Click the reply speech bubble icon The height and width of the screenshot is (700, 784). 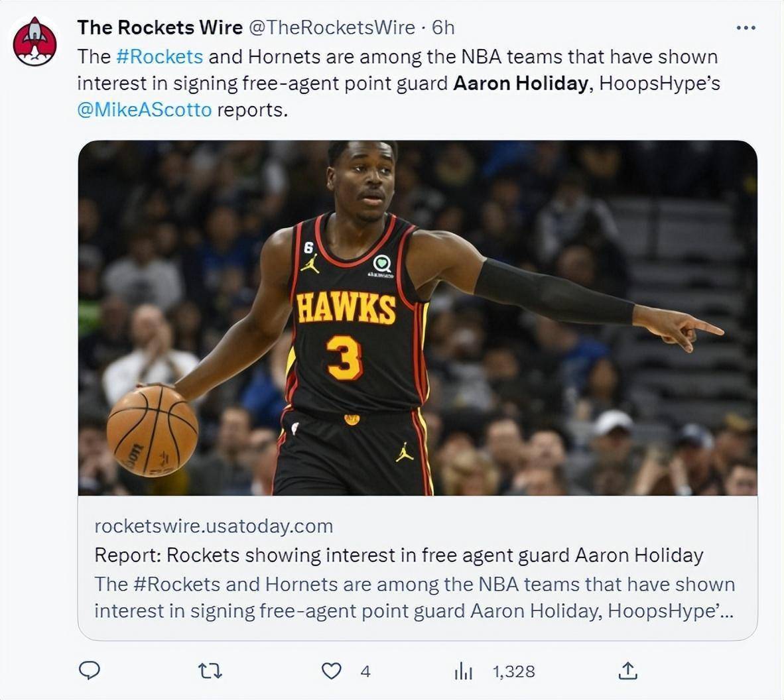pos(90,671)
